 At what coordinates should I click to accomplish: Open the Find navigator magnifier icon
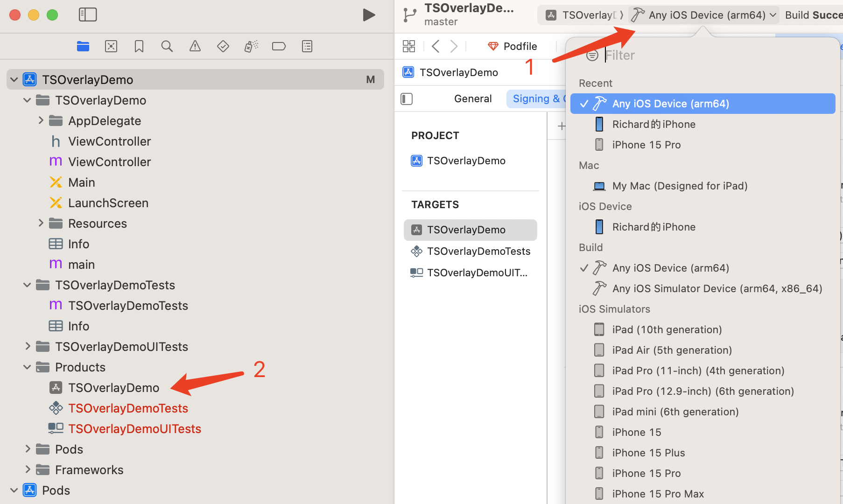167,46
